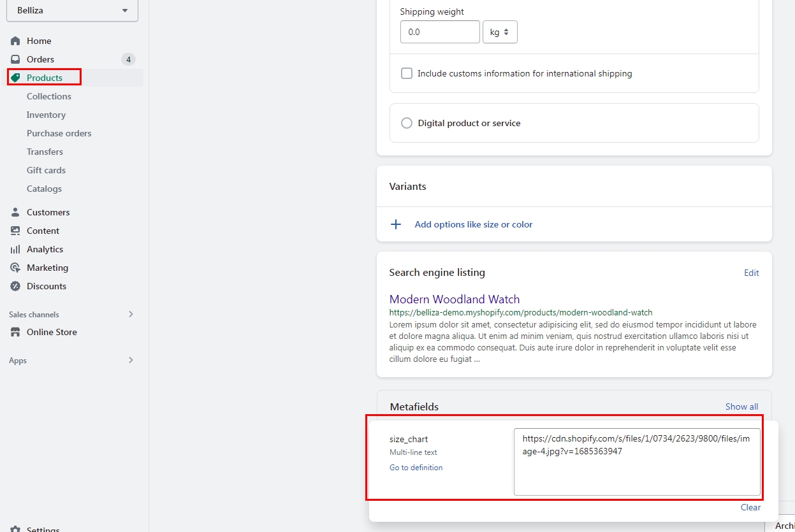Click the Home icon in sidebar

point(16,41)
